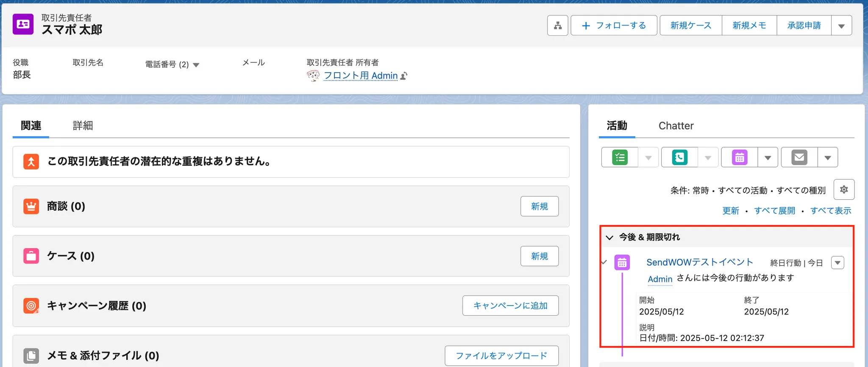Click the new event calendar icon
The height and width of the screenshot is (367, 868).
tap(740, 157)
